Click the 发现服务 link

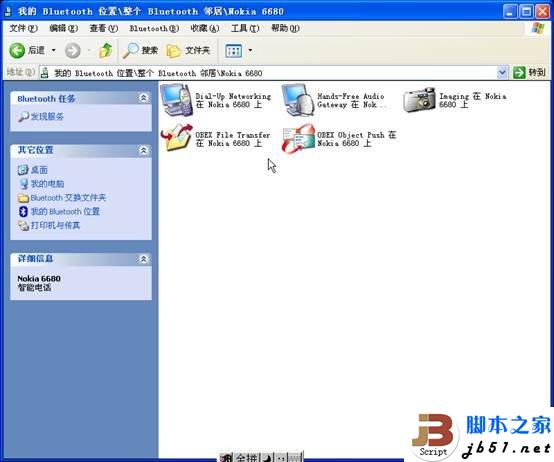[x=47, y=117]
